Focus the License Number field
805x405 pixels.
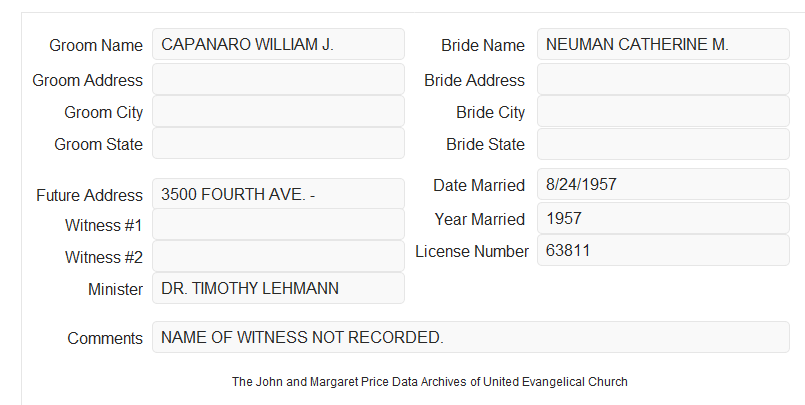[x=663, y=250]
